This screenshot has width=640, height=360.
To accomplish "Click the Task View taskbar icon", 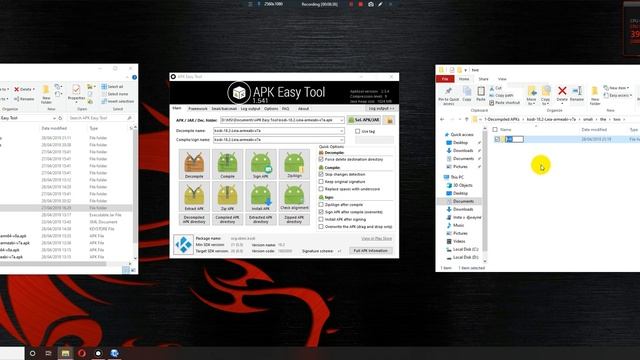I will pyautogui.click(x=49, y=353).
